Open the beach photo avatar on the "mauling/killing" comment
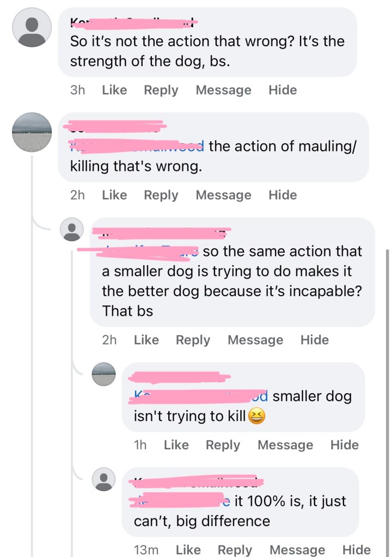This screenshot has height=557, width=392. [x=32, y=132]
